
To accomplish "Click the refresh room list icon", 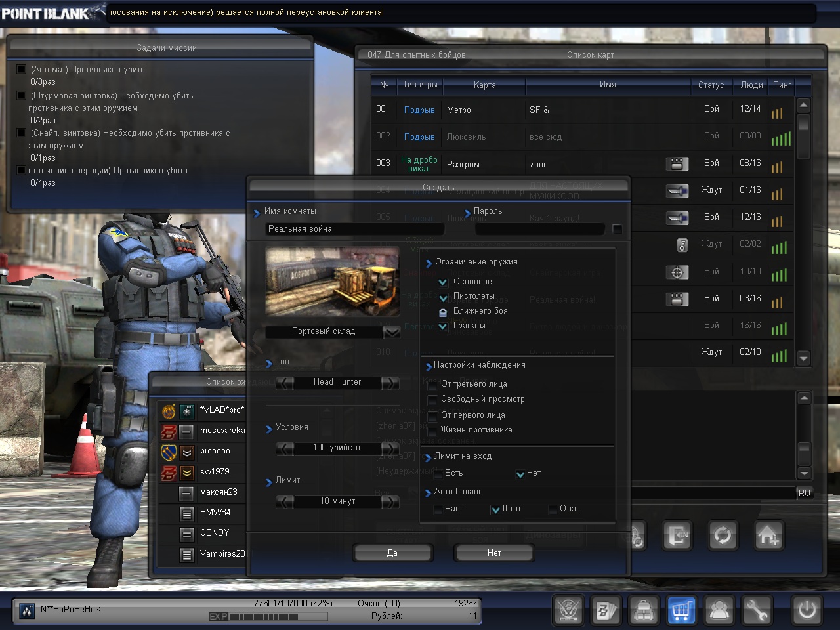I will tap(723, 535).
